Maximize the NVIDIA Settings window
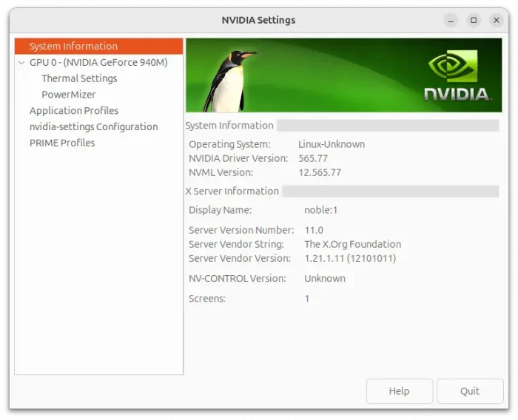Screen dimensions: 518x420 click(474, 20)
